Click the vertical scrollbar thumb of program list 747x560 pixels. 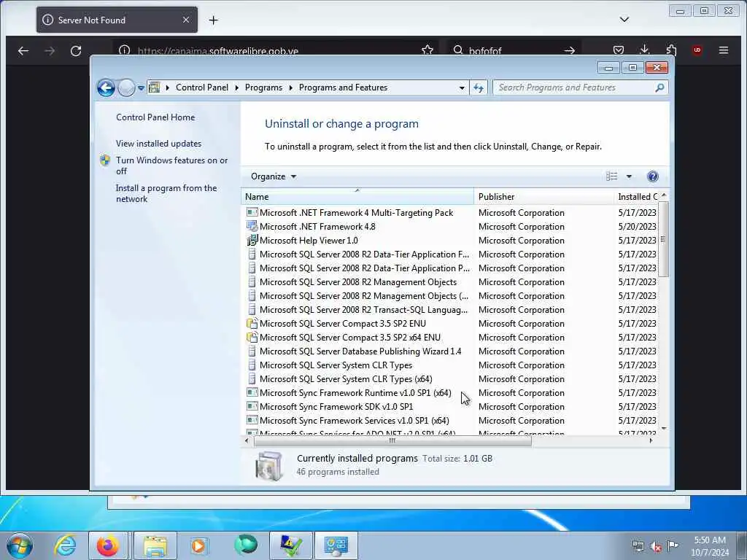(x=664, y=238)
